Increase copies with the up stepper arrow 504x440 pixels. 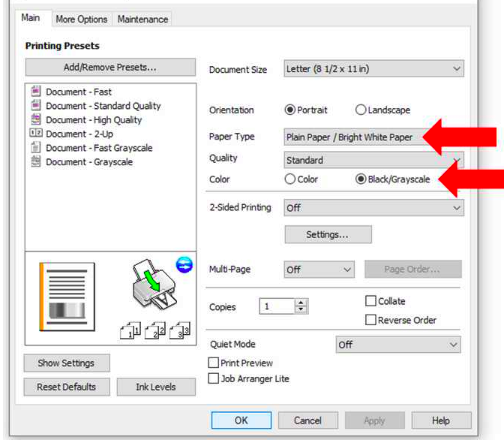[301, 303]
